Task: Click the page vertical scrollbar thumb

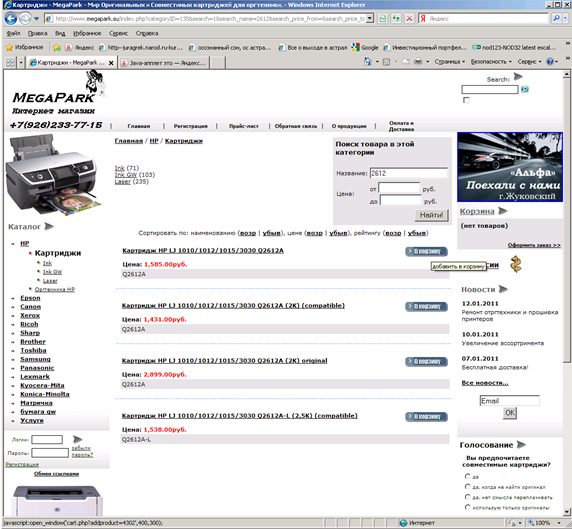Action: click(566, 221)
